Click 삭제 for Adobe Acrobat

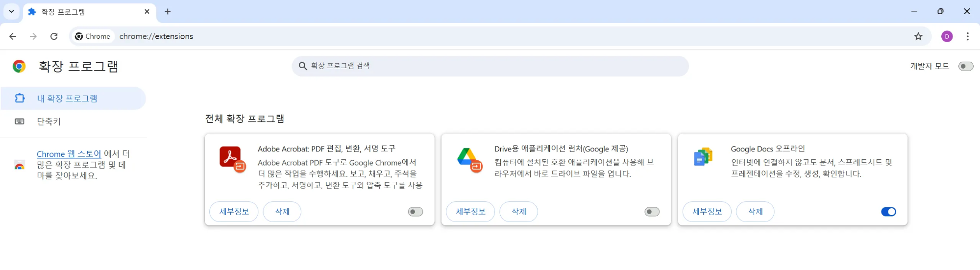pos(282,212)
